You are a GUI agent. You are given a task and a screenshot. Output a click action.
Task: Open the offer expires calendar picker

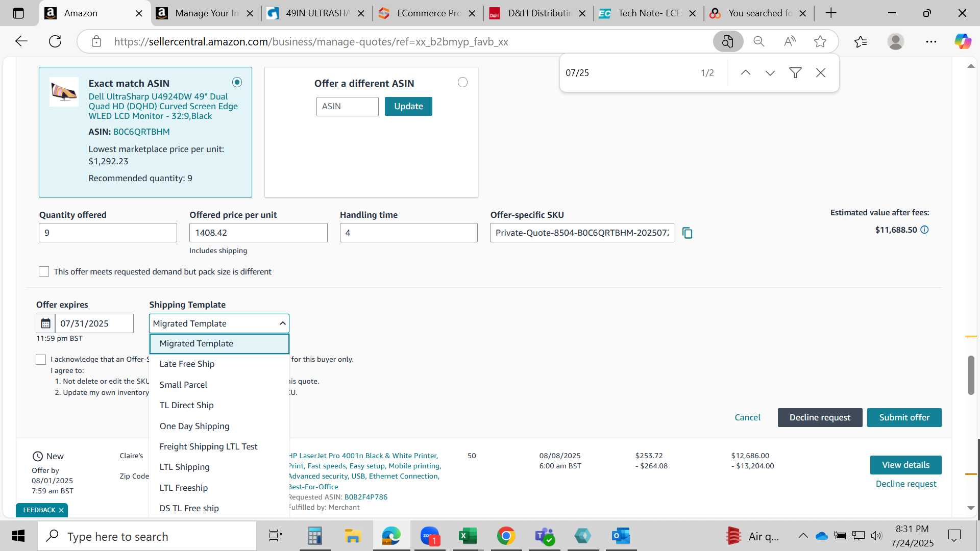click(45, 323)
